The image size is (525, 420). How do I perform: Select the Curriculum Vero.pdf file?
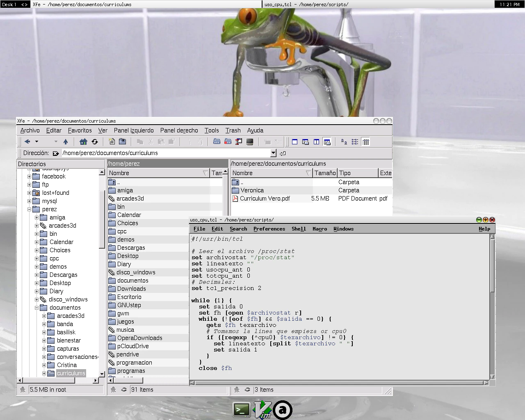point(265,199)
